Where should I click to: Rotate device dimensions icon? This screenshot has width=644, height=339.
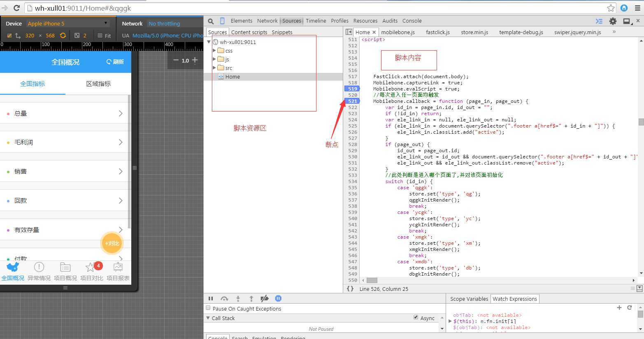click(x=63, y=35)
